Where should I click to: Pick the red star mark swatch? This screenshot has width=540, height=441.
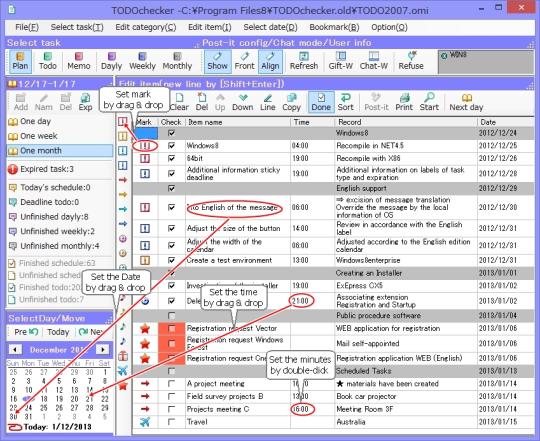[x=123, y=386]
